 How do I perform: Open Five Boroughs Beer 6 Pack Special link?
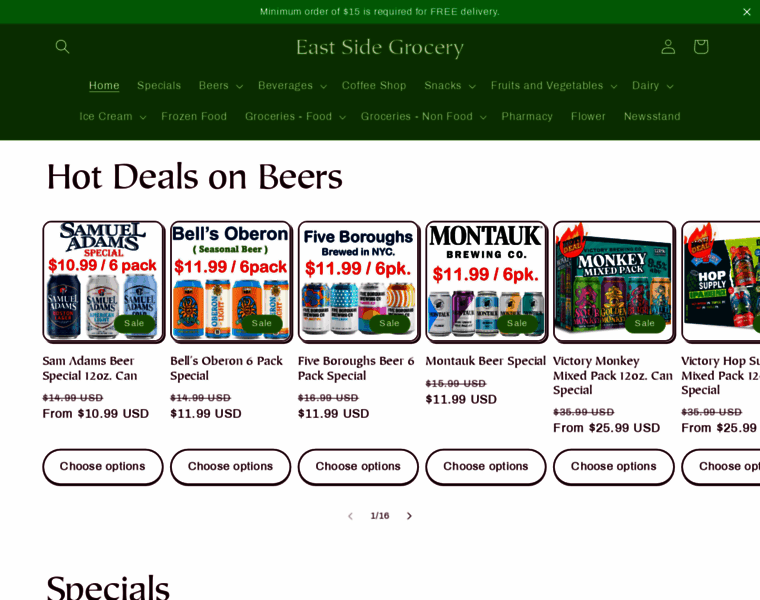(356, 368)
